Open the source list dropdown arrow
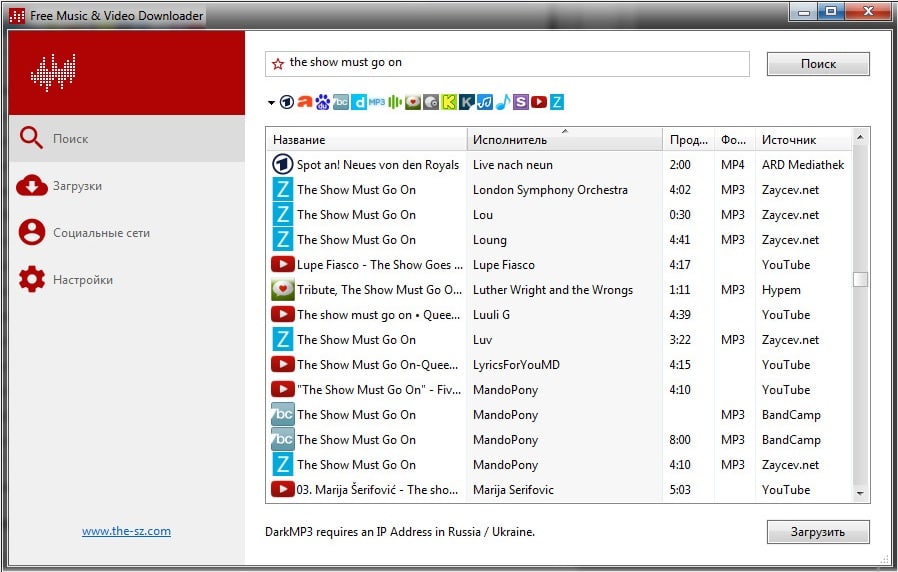Screen dimensions: 898x572 pyautogui.click(x=271, y=103)
